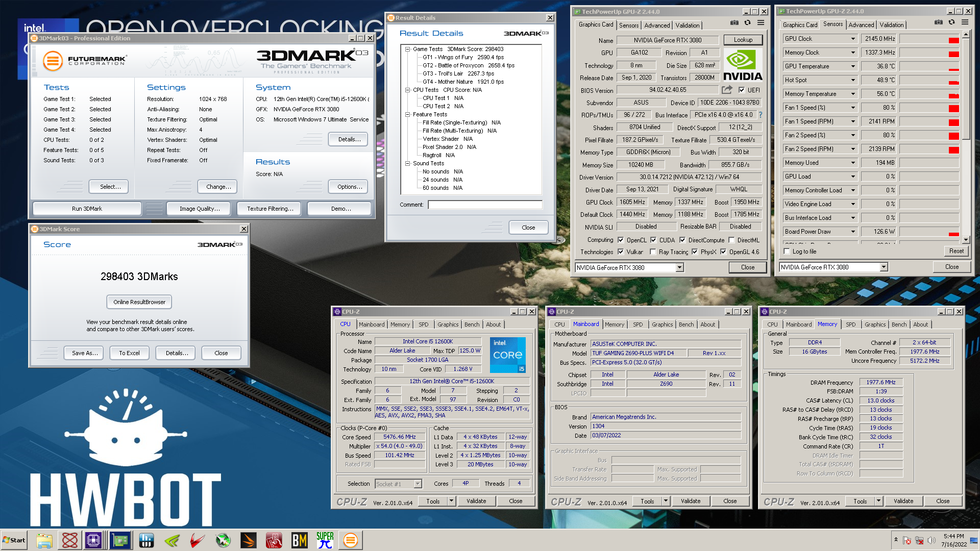Click the Lookup button in GPU-Z
Viewport: 980px width, 551px height.
(743, 40)
